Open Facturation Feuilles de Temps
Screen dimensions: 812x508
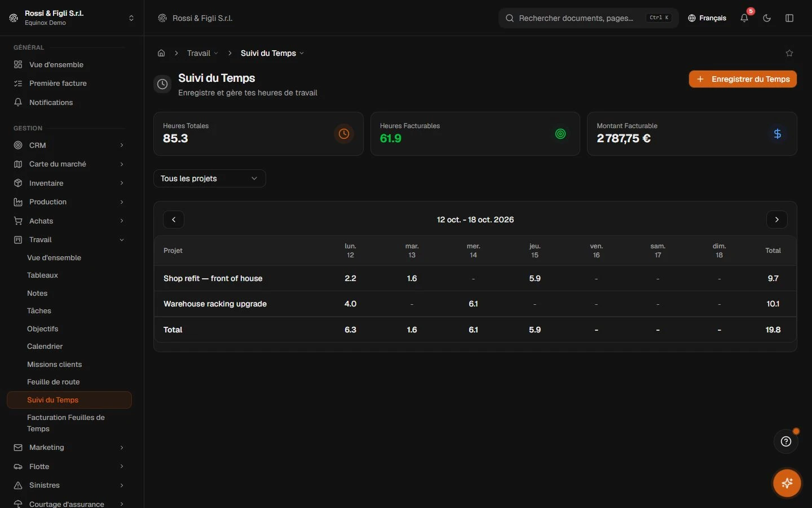click(69, 423)
